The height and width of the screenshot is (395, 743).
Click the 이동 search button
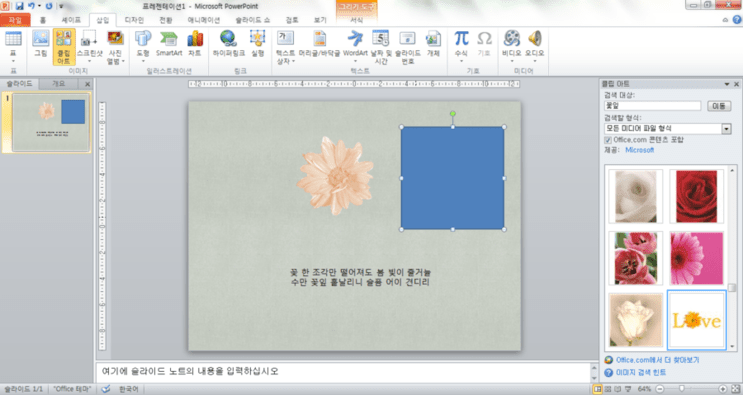click(x=719, y=106)
